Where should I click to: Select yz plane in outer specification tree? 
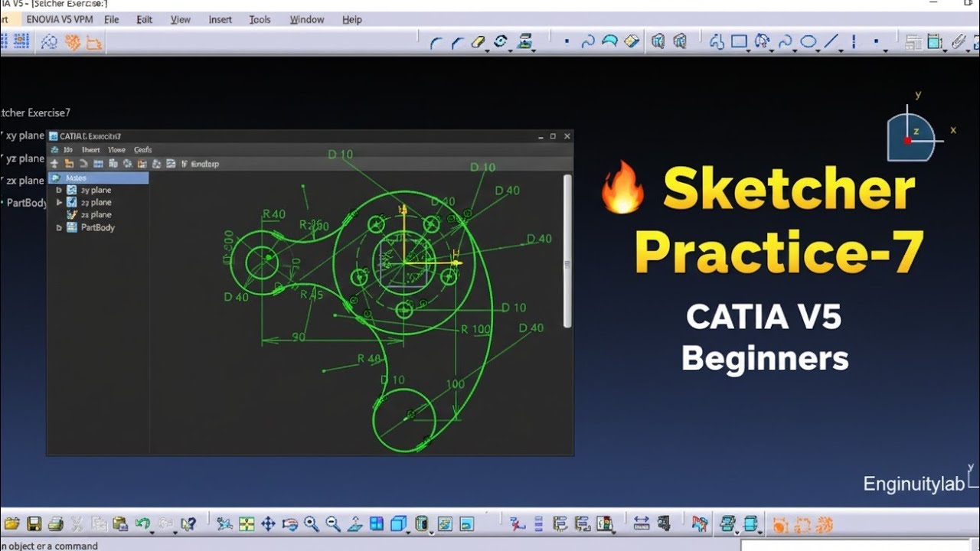point(25,158)
